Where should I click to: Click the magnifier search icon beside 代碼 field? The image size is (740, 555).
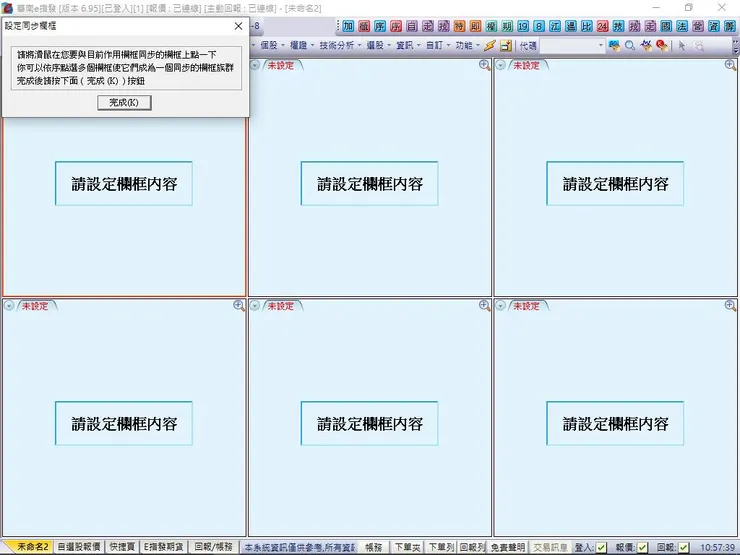click(630, 46)
